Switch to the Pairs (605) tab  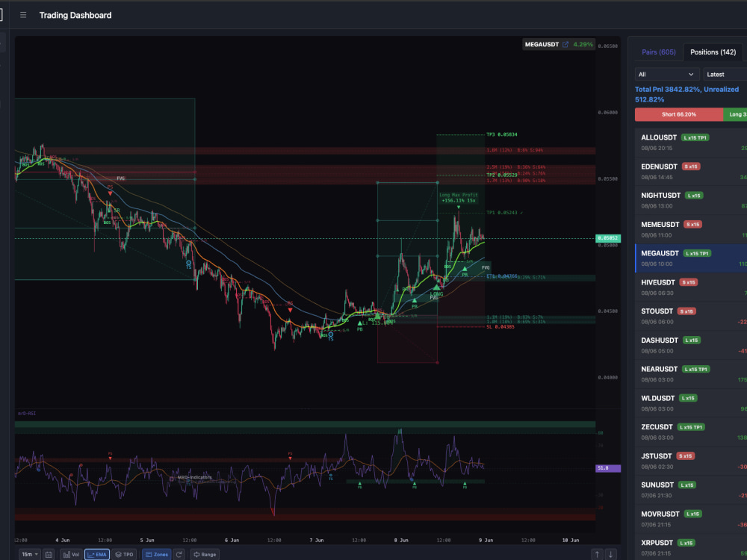click(x=658, y=52)
